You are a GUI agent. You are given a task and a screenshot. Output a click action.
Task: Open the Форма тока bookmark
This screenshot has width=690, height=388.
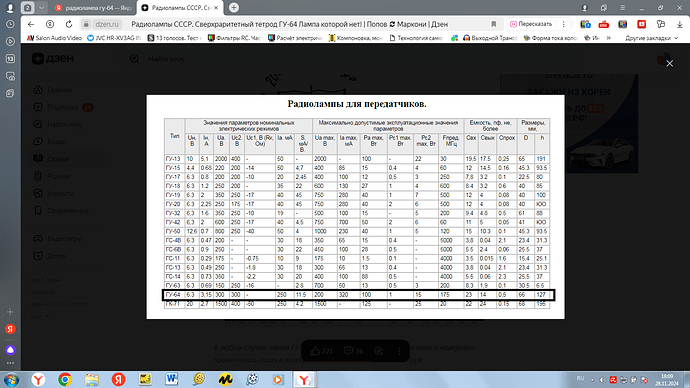(x=550, y=38)
